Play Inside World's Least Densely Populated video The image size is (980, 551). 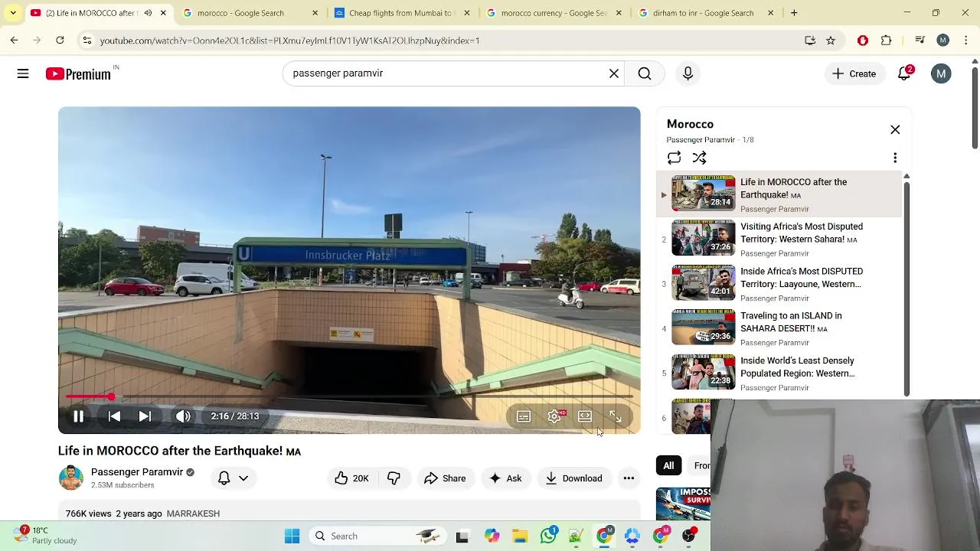coord(779,373)
